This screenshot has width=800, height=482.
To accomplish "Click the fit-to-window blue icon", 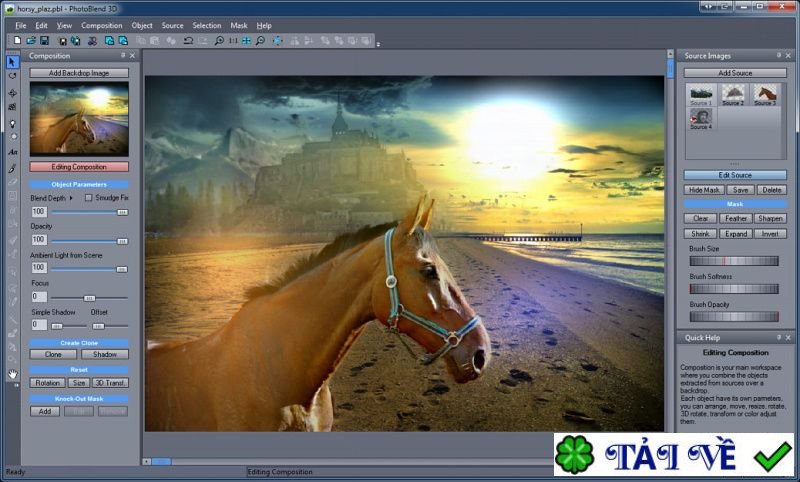I will [246, 40].
